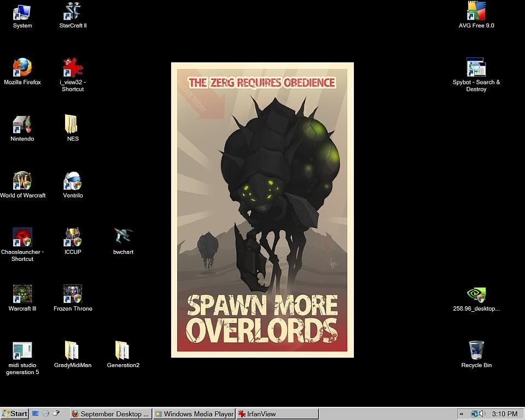
Task: Open the NES folder
Action: [73, 125]
